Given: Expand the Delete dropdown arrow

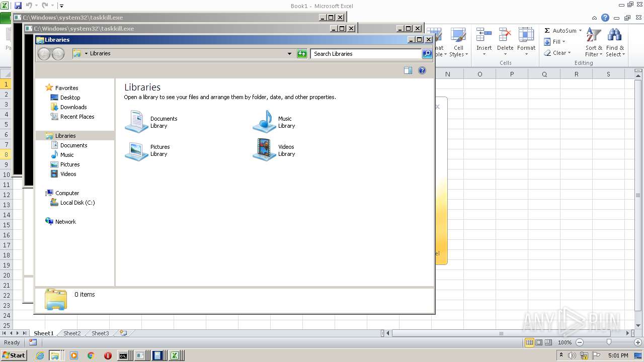Looking at the screenshot, I should [x=505, y=54].
